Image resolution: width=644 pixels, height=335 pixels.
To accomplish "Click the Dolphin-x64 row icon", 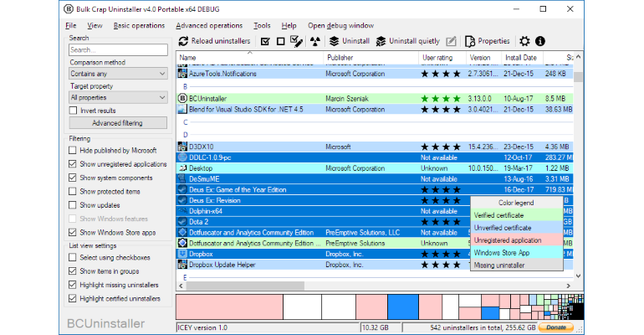I will [x=182, y=211].
